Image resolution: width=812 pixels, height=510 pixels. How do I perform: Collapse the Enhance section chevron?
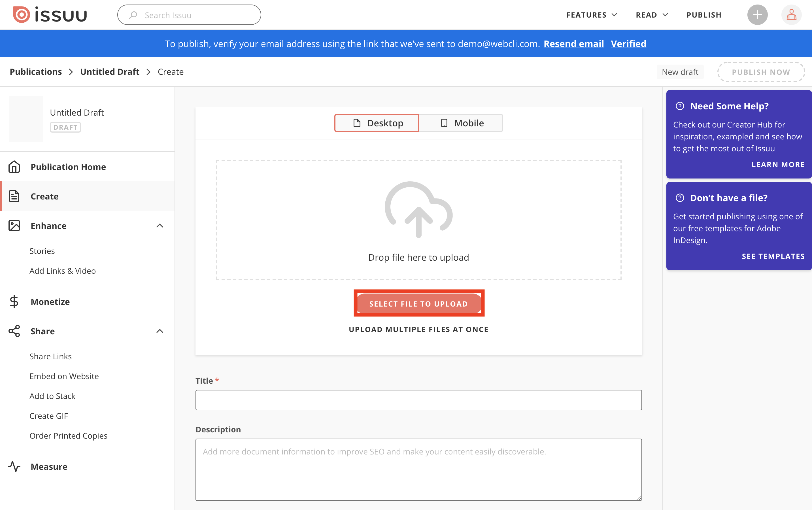(x=160, y=226)
